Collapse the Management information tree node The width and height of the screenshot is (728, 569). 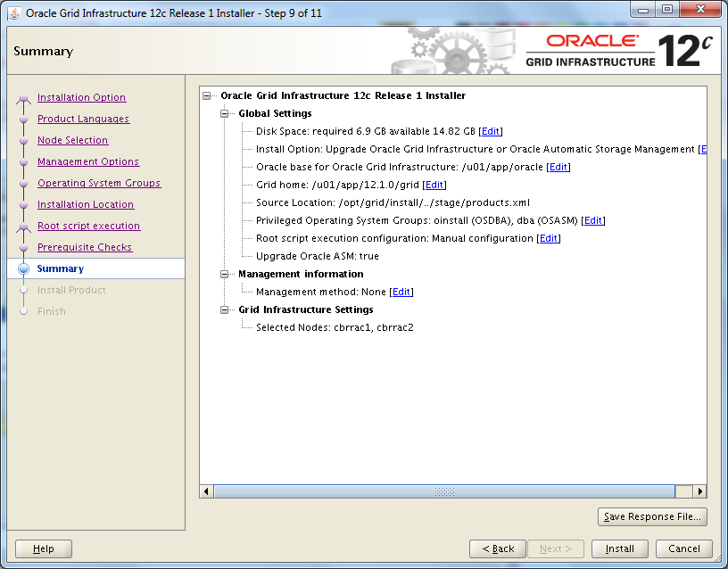pyautogui.click(x=224, y=275)
